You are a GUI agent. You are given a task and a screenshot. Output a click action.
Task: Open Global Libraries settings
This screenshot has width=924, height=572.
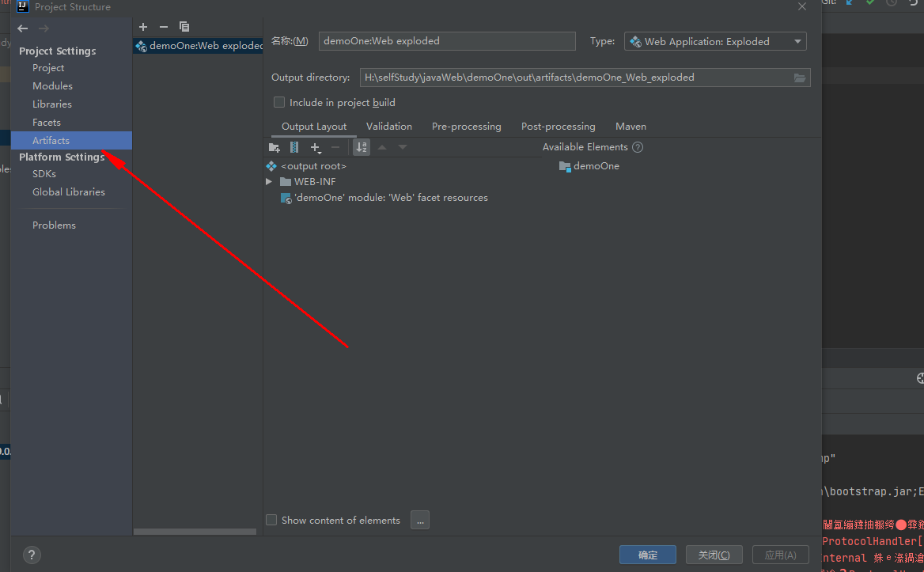(x=68, y=192)
